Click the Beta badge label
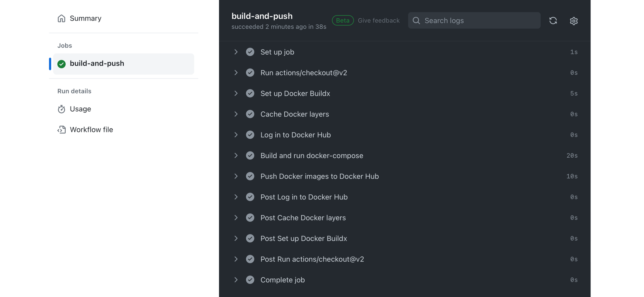Viewport: 644px width, 297px height. tap(343, 21)
